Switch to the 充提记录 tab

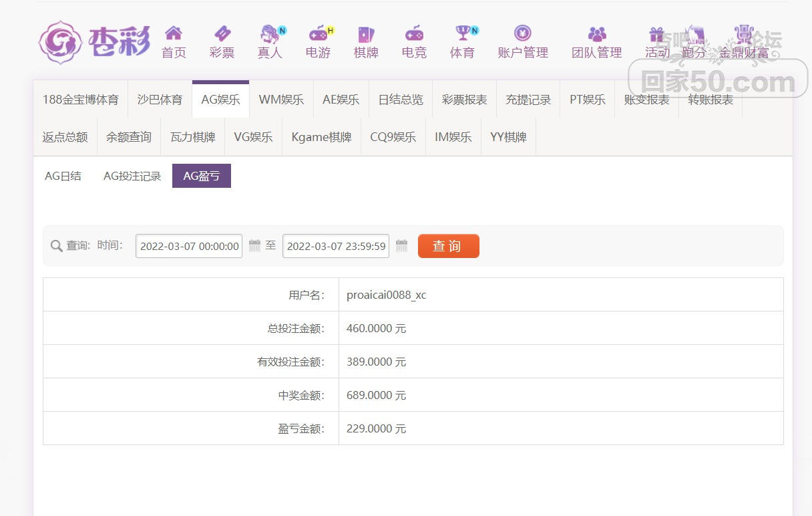point(528,100)
